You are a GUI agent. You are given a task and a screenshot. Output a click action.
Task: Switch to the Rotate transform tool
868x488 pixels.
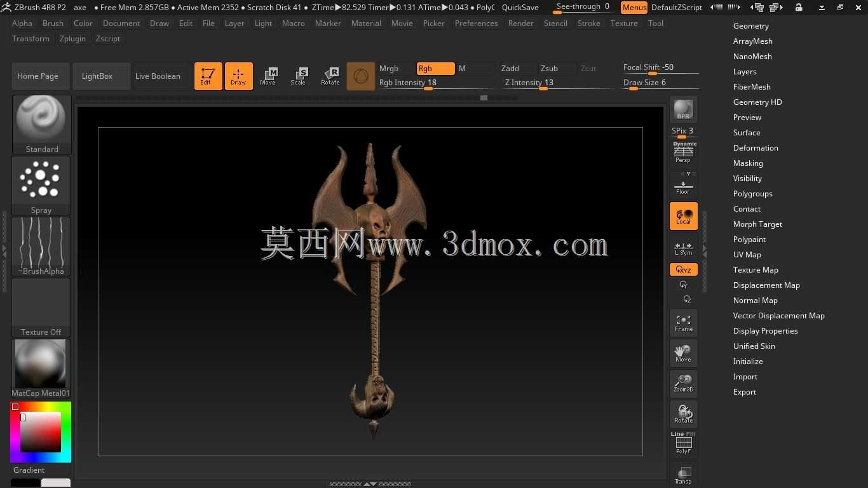330,76
